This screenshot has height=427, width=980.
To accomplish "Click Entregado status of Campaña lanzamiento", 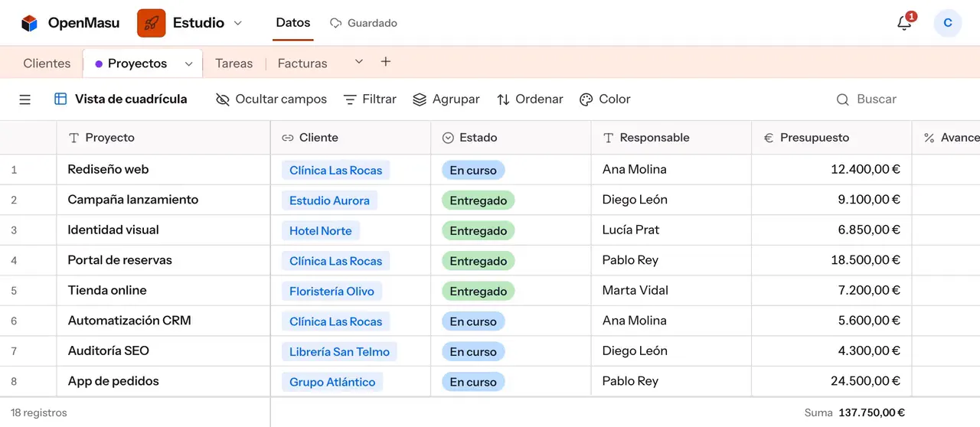I will pos(479,200).
